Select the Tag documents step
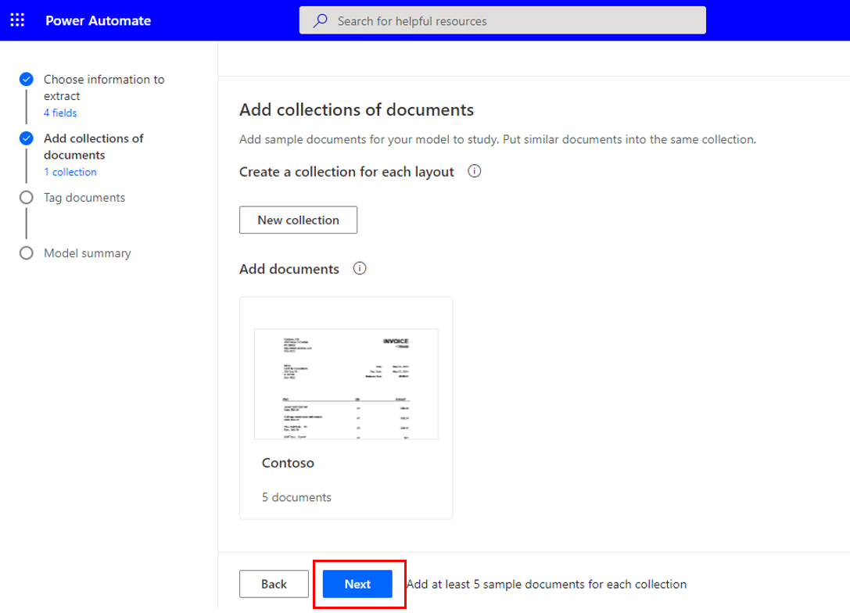 coord(84,197)
